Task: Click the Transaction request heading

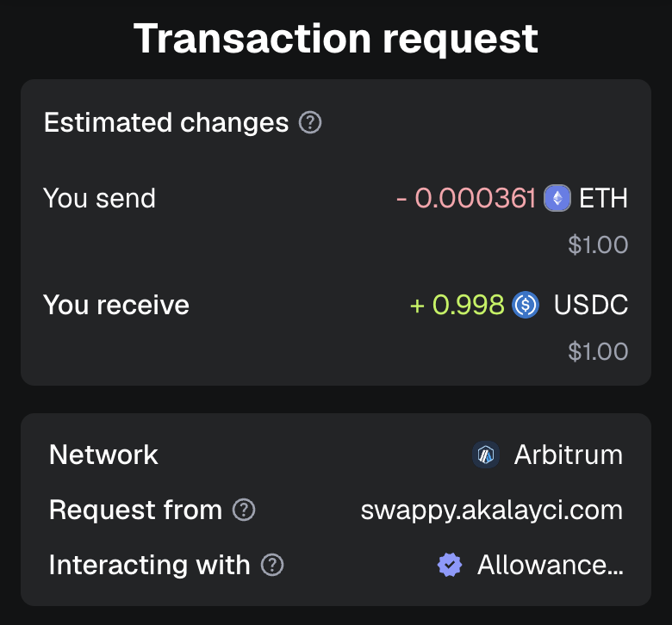Action: pyautogui.click(x=336, y=39)
